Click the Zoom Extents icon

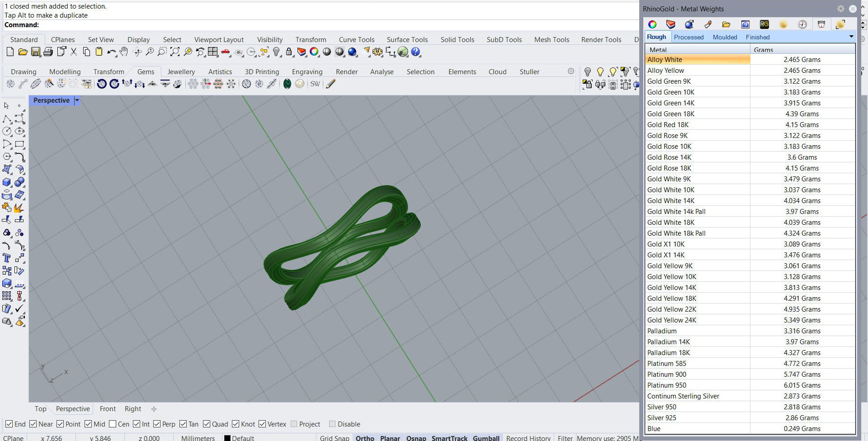(x=175, y=52)
